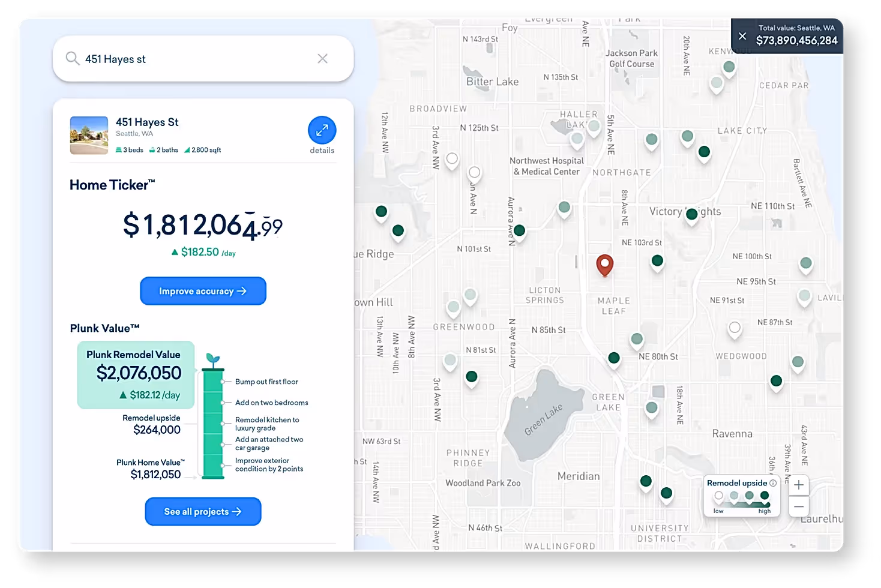The height and width of the screenshot is (588, 881).
Task: Click the total value $73,890,456,284 text
Action: pos(796,41)
